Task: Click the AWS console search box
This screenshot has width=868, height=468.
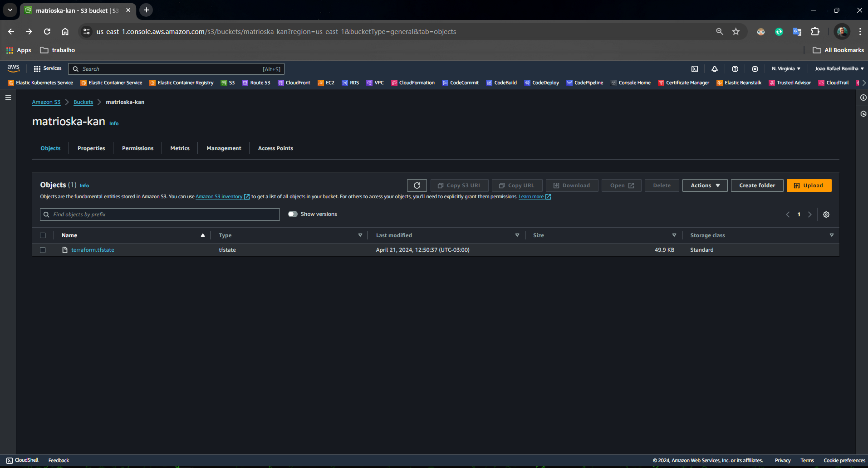Action: (x=177, y=69)
